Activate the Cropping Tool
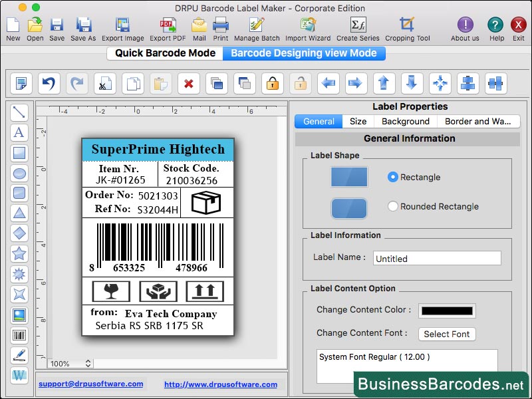This screenshot has height=399, width=532. point(408,27)
